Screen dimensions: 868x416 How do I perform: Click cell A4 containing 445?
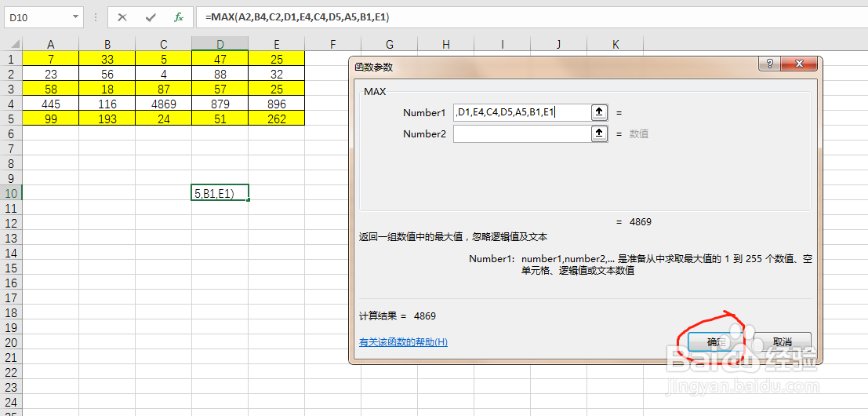point(51,104)
